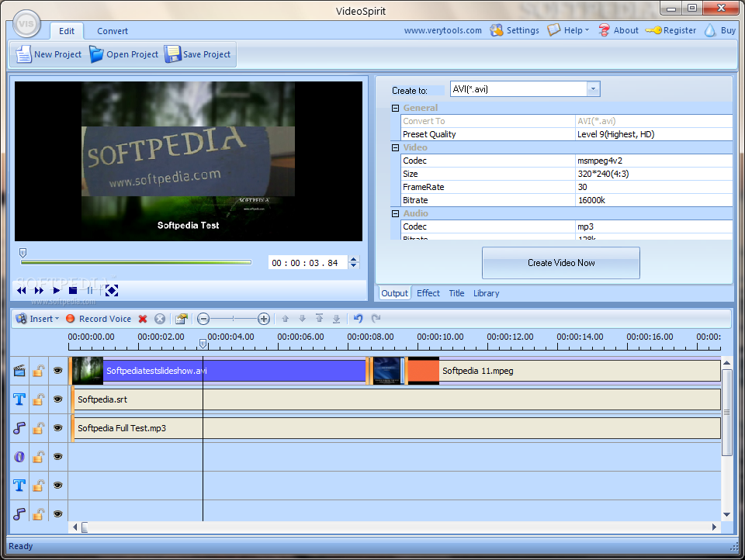
Task: Undo the last timeline action
Action: [x=359, y=318]
